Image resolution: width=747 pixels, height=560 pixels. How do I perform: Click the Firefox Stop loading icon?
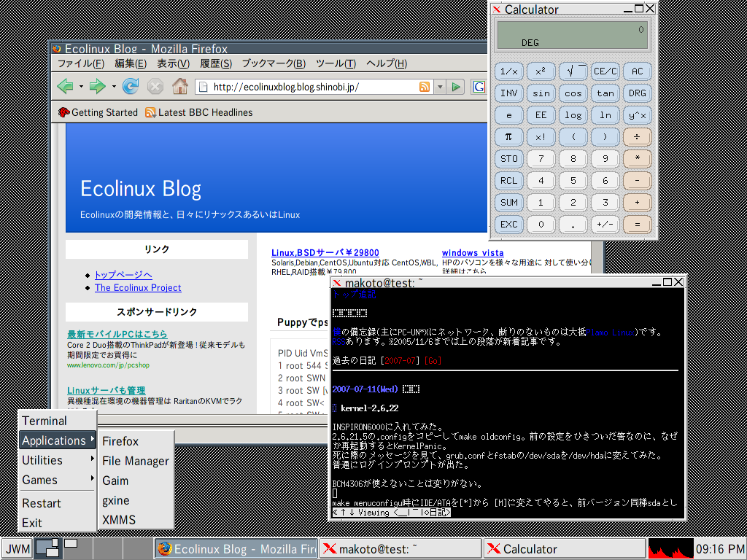tap(155, 87)
